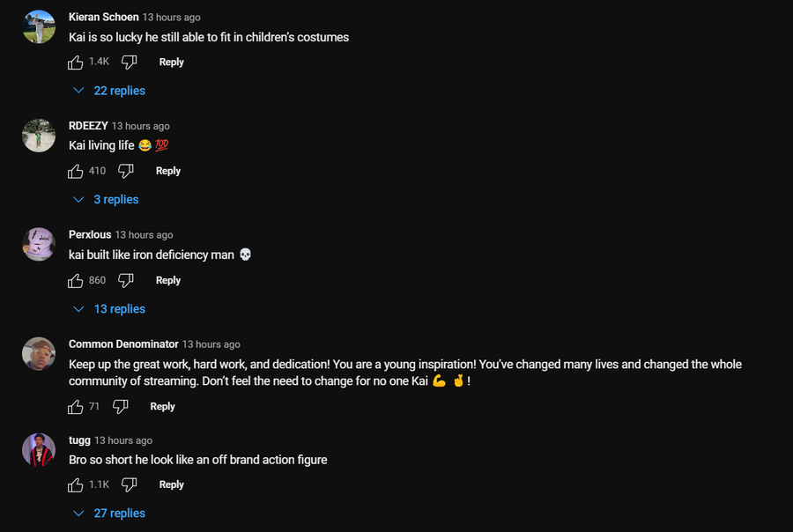Dislike tugg's comment
Image resolution: width=793 pixels, height=532 pixels.
129,484
